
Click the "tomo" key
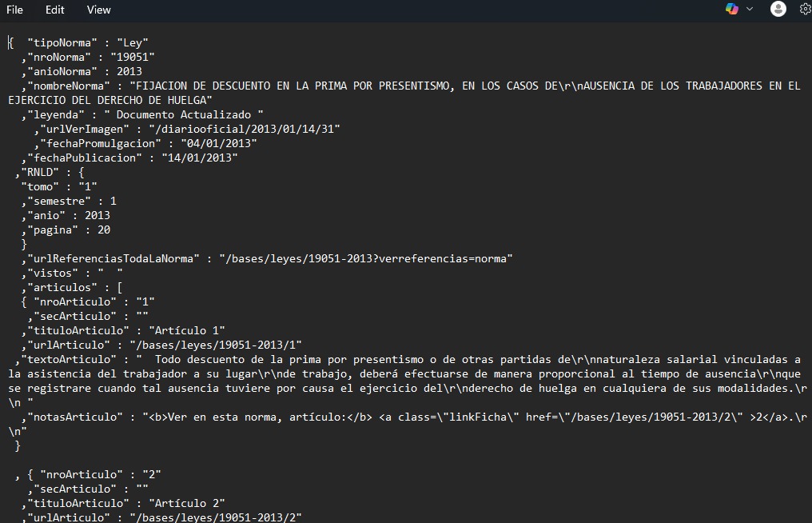(40, 186)
